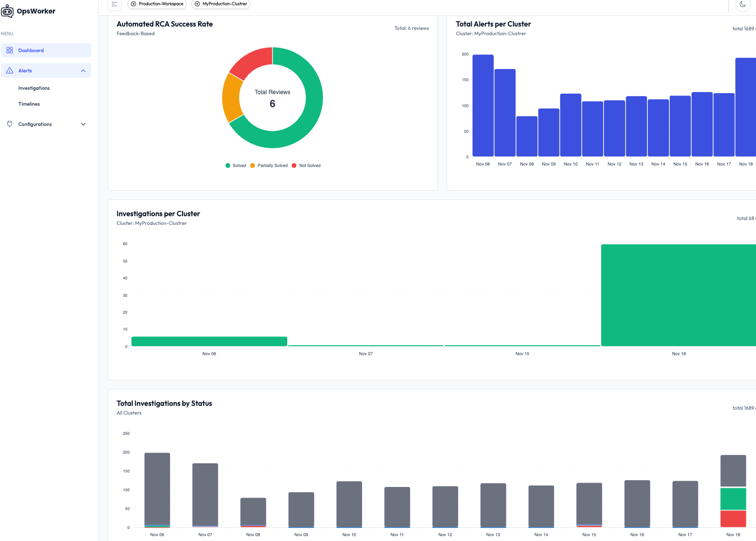
Task: Click the OpsWorker brand name link
Action: (36, 11)
